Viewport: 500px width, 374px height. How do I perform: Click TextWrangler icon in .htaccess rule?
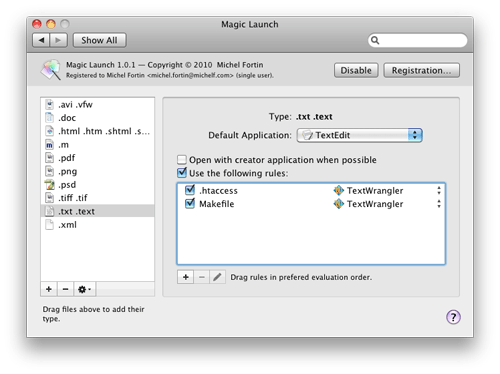coord(338,190)
